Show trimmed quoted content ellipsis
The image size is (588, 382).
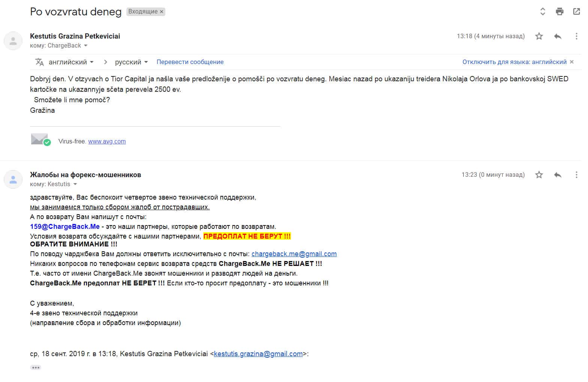click(x=36, y=367)
